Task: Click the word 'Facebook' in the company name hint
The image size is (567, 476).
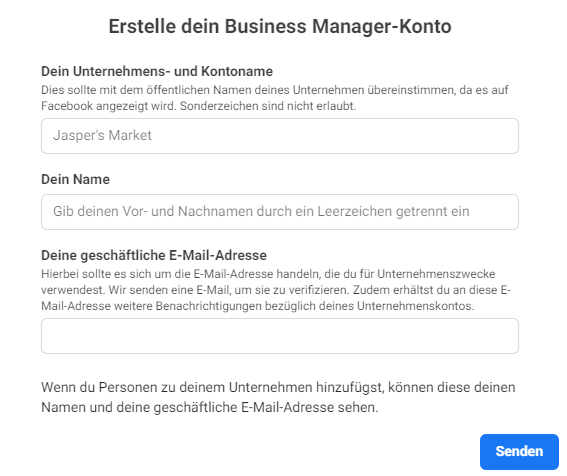Action: point(67,106)
